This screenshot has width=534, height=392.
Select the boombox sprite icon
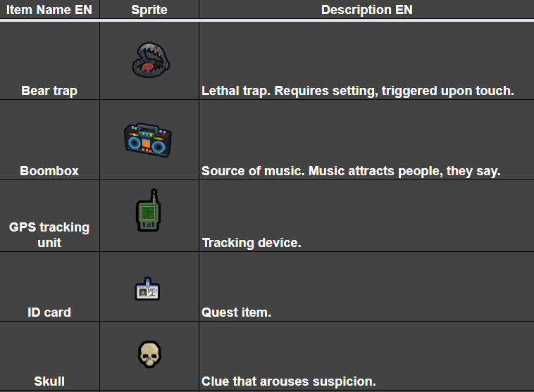coord(148,139)
